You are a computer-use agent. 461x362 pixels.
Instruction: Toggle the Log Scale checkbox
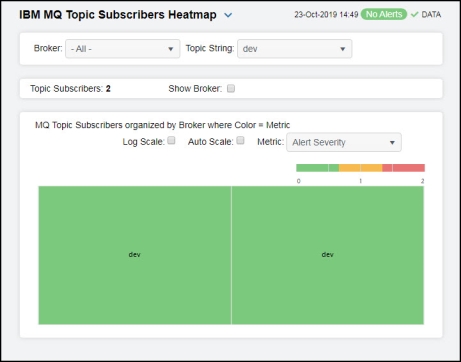[x=171, y=140]
